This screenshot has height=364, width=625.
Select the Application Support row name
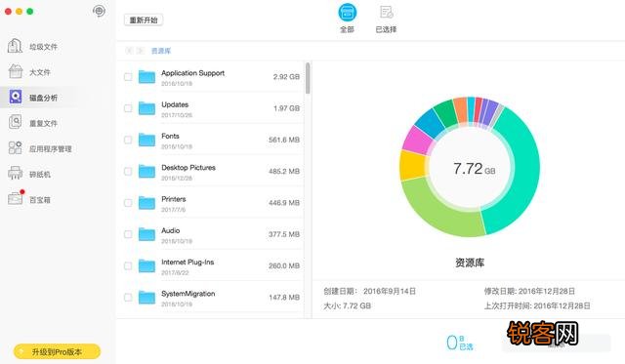(x=193, y=73)
